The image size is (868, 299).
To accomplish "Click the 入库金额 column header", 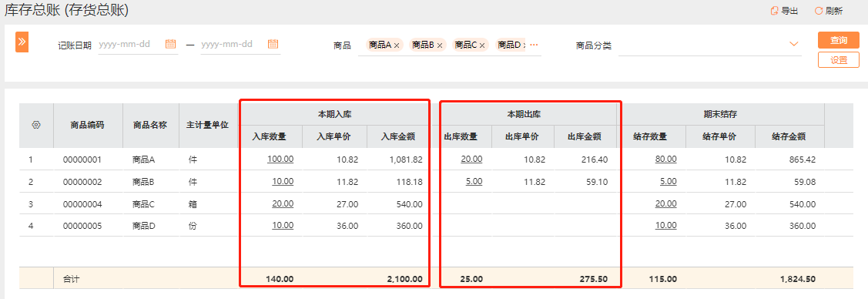I will [x=399, y=136].
